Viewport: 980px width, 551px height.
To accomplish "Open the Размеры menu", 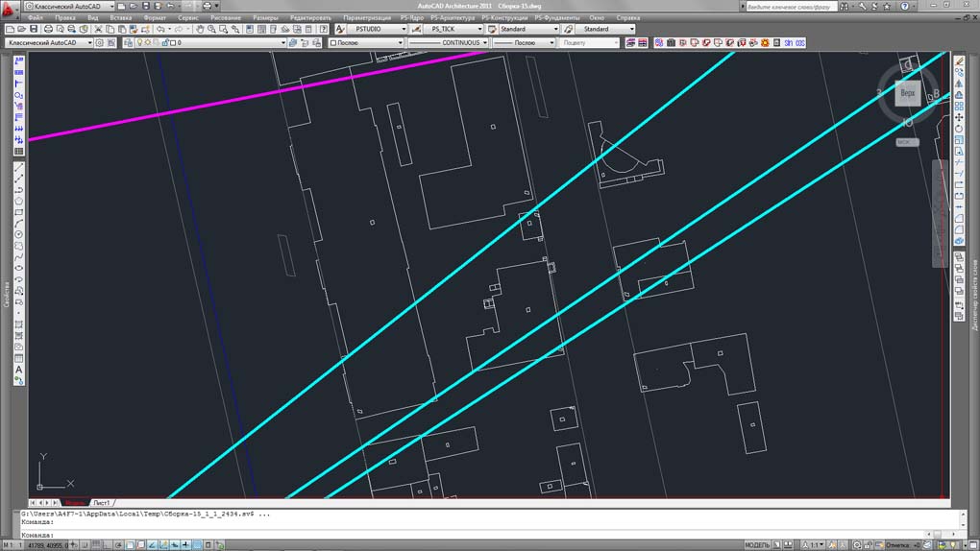I will (x=265, y=18).
